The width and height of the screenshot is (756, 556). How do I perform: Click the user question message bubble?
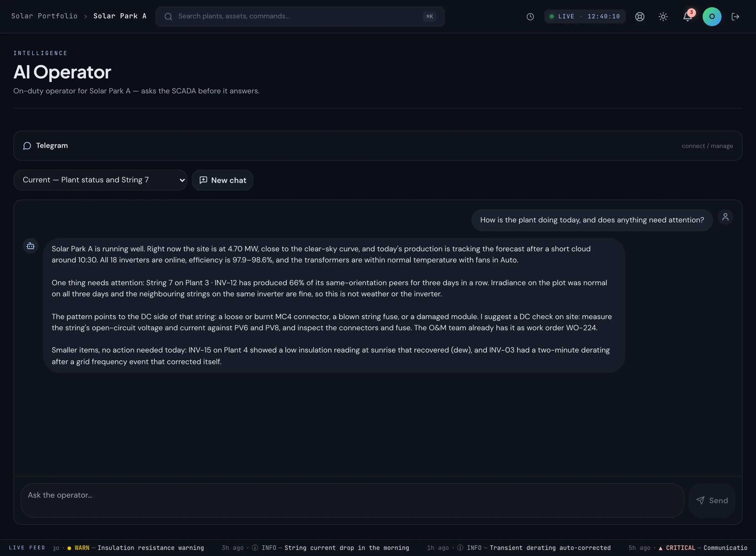tap(592, 220)
